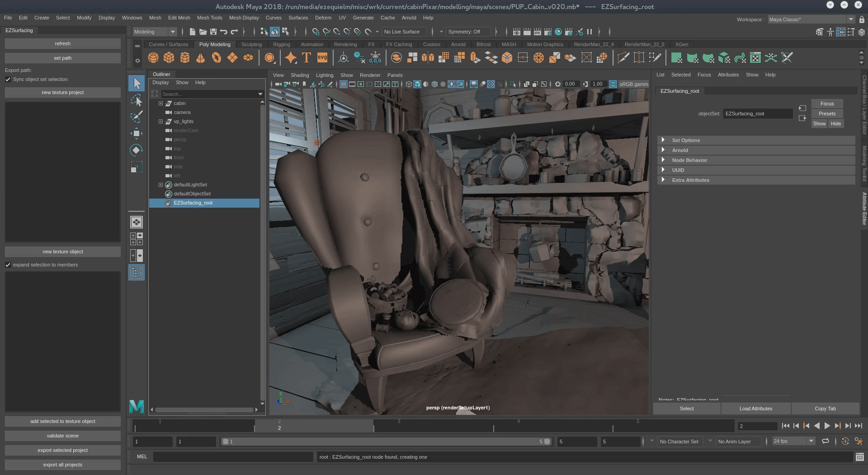Open the auto keyframe toggle icon
This screenshot has height=475, width=868.
[845, 441]
